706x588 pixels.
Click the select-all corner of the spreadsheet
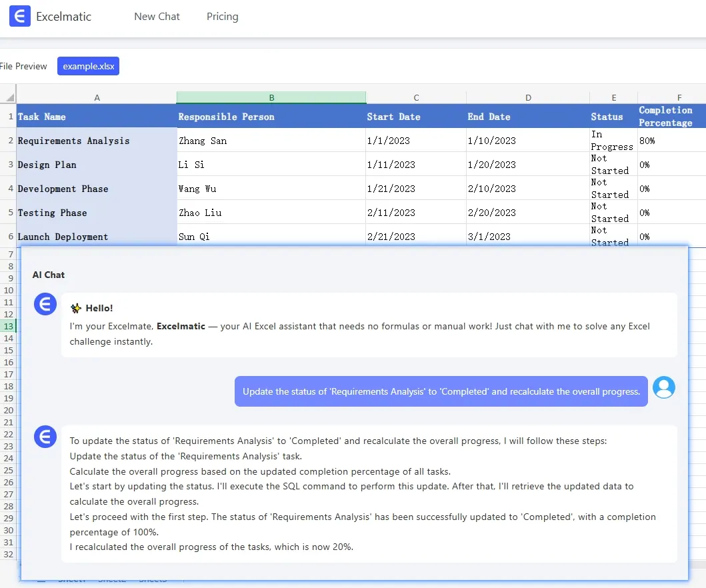coord(8,97)
